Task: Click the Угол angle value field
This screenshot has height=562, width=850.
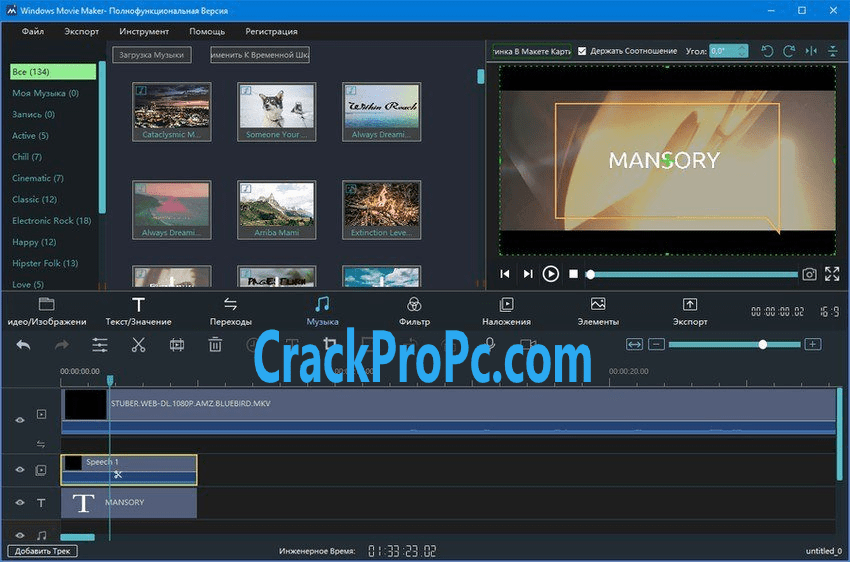Action: coord(724,51)
